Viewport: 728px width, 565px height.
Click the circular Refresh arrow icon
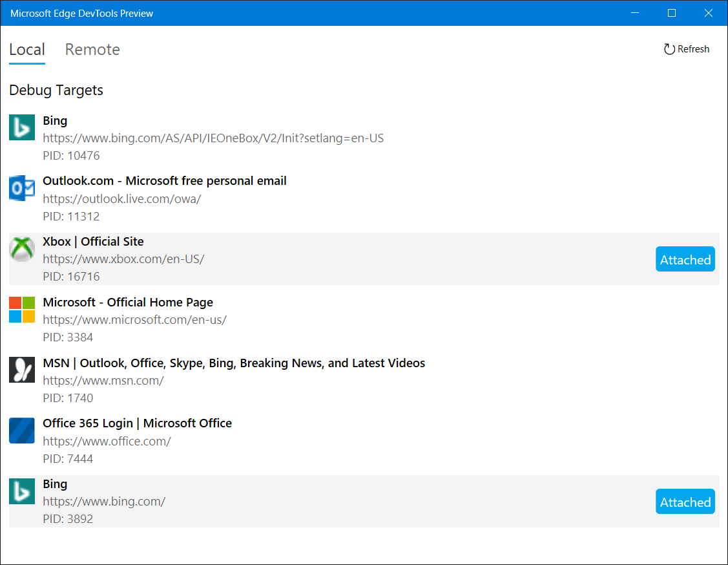669,49
